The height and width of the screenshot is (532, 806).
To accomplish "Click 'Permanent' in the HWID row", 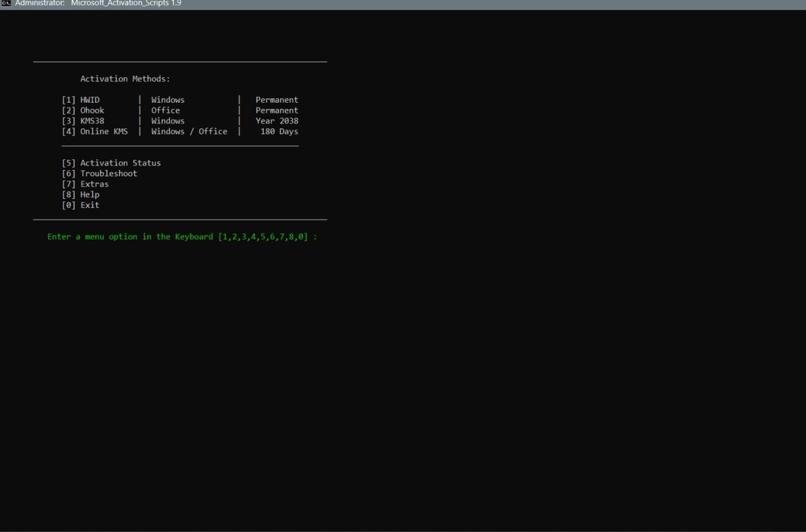I will [x=277, y=100].
